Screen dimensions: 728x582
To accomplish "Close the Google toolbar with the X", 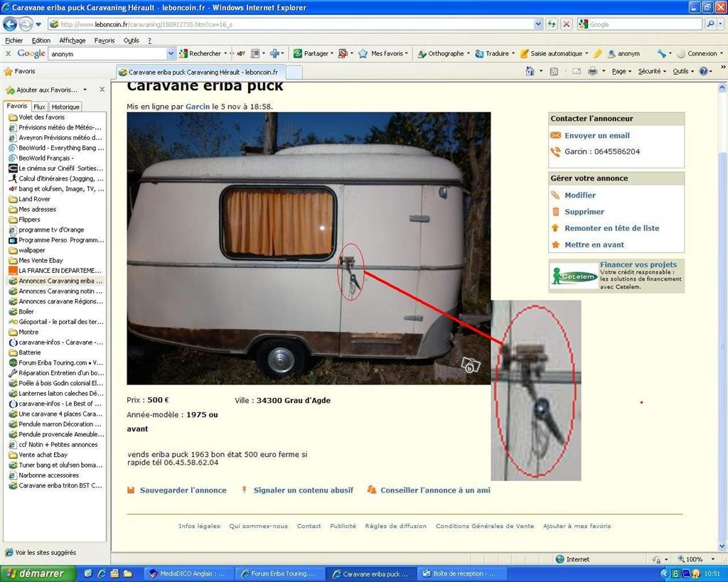I will click(x=8, y=54).
